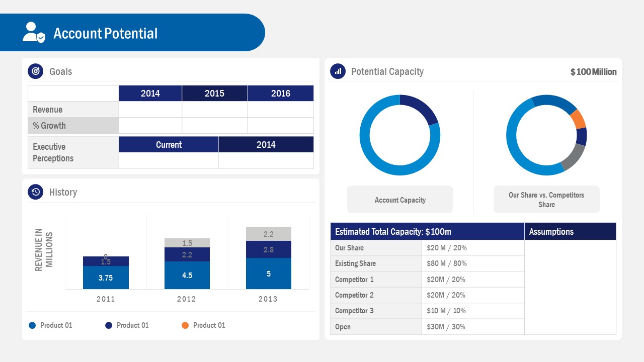This screenshot has height=362, width=644.
Task: Click the Account Capacity label button
Action: click(399, 199)
